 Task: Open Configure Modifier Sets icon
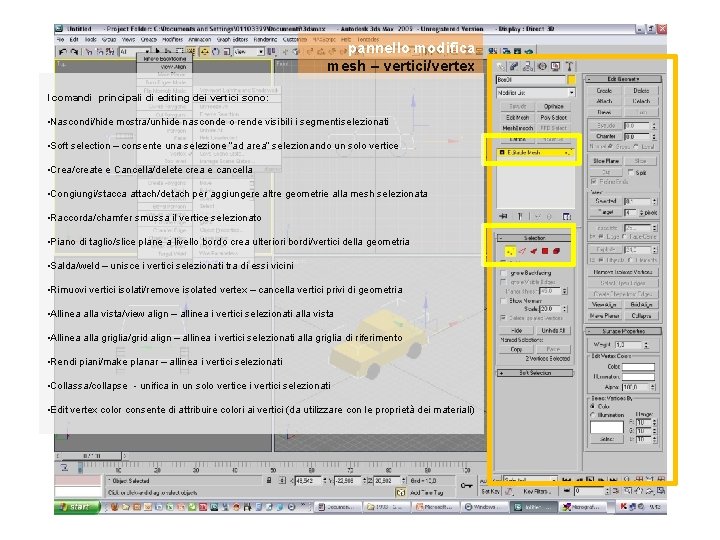pos(567,216)
